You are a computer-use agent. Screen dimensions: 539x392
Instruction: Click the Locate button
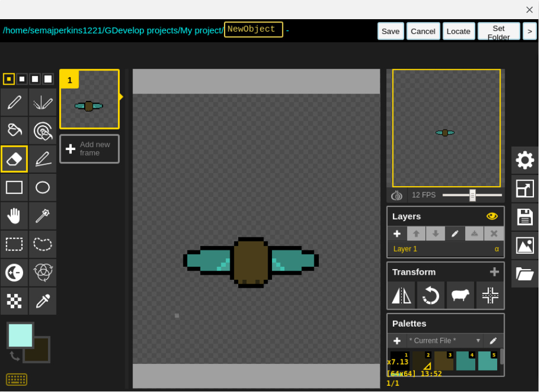458,31
